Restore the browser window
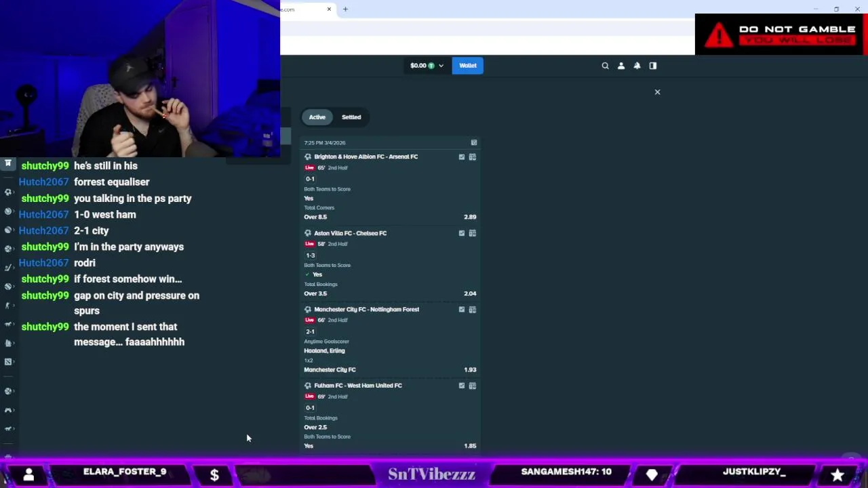868x488 pixels. click(836, 9)
